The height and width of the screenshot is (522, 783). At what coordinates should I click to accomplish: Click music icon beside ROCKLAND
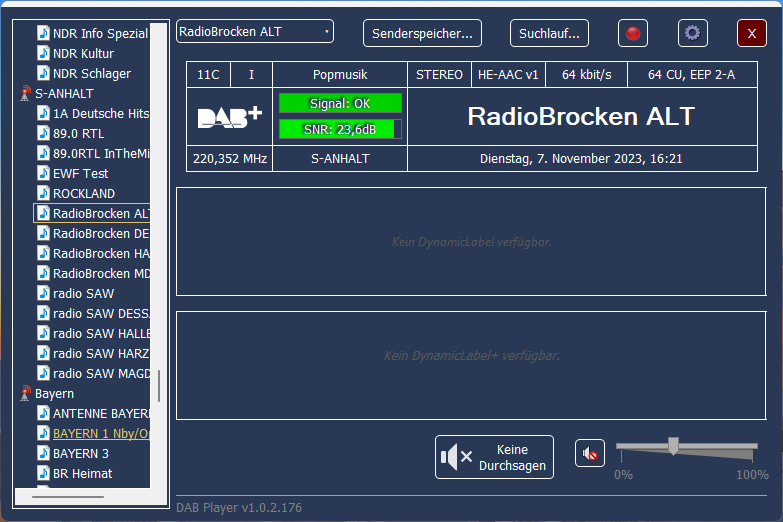click(x=43, y=193)
